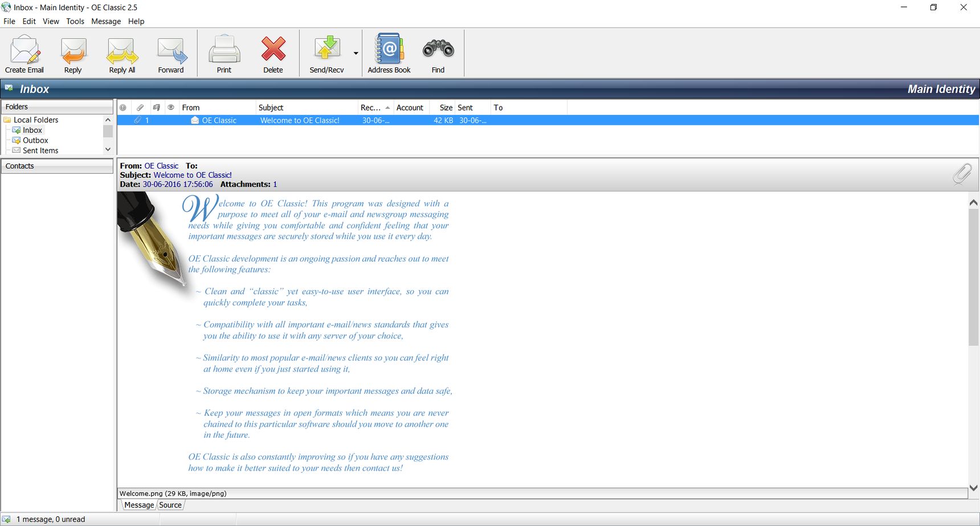
Task: Click the envelope icon in message row
Action: [x=195, y=120]
